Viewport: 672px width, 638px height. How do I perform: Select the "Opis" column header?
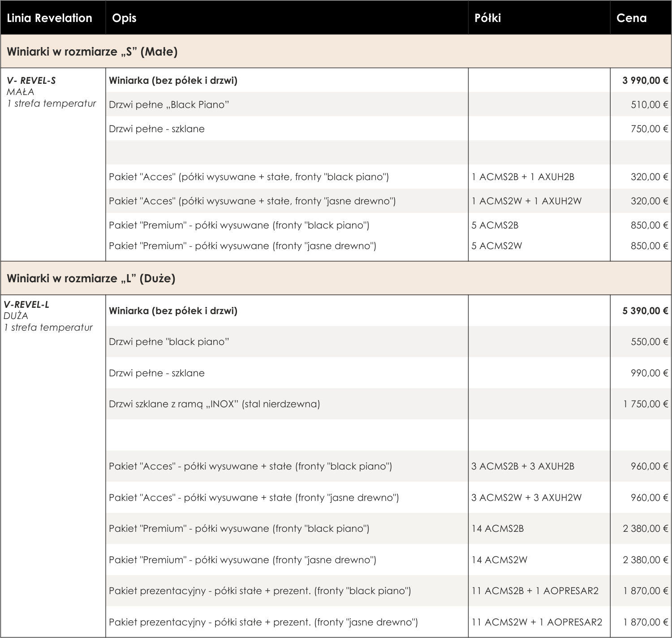124,18
